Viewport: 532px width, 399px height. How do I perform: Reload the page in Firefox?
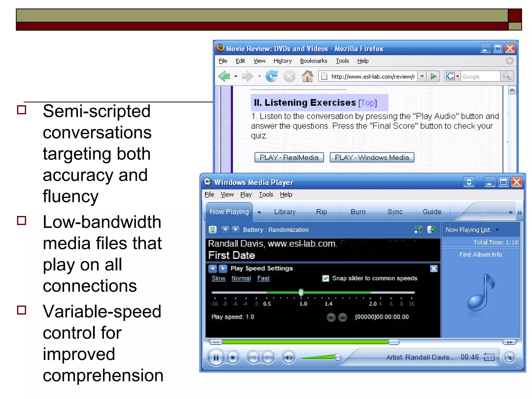click(x=272, y=76)
